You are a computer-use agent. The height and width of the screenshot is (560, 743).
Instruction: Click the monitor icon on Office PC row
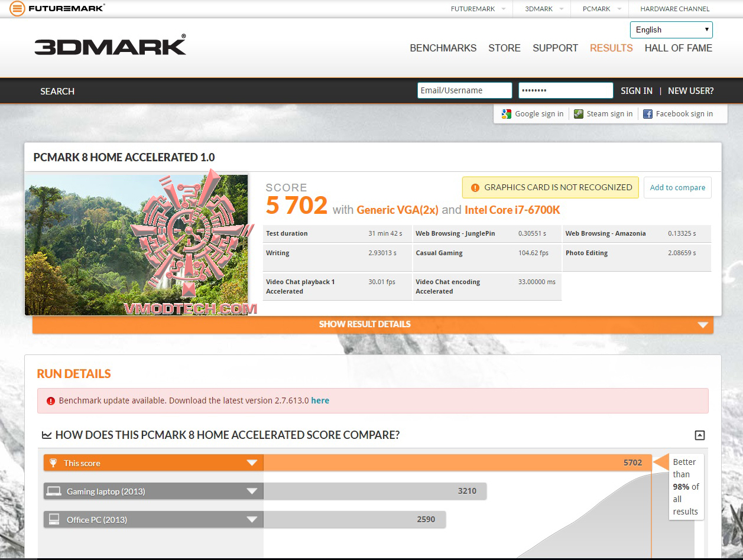point(55,519)
